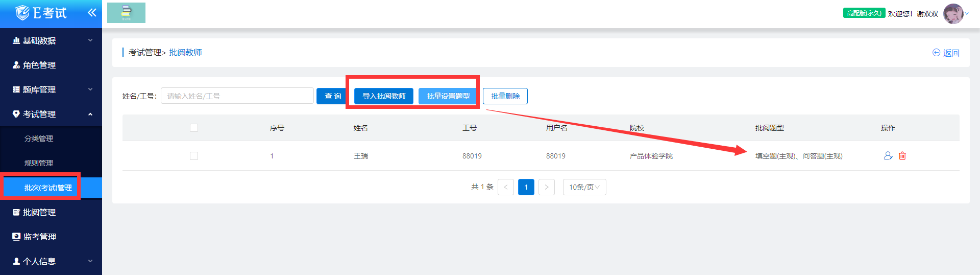Expand the 个人信息 menu
The height and width of the screenshot is (275, 980).
(x=51, y=261)
